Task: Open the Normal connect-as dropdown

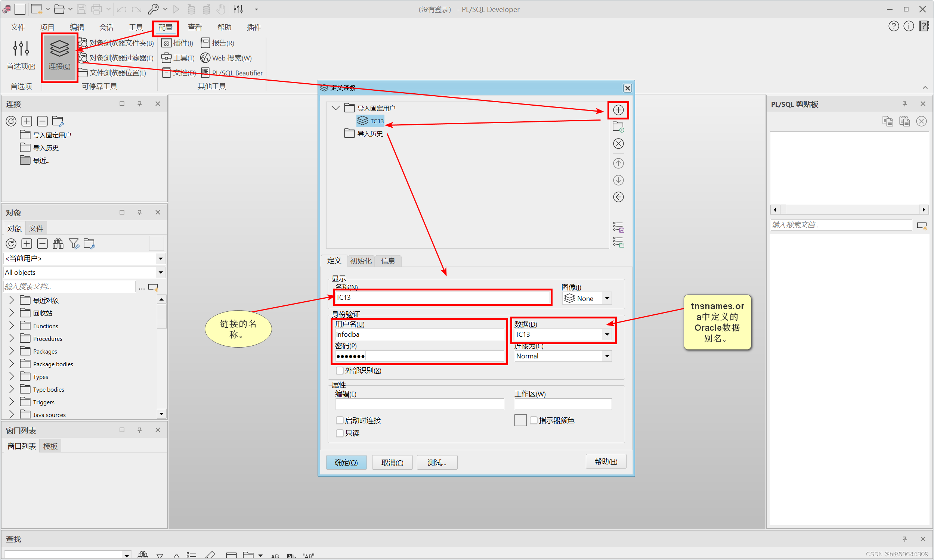Action: 607,356
